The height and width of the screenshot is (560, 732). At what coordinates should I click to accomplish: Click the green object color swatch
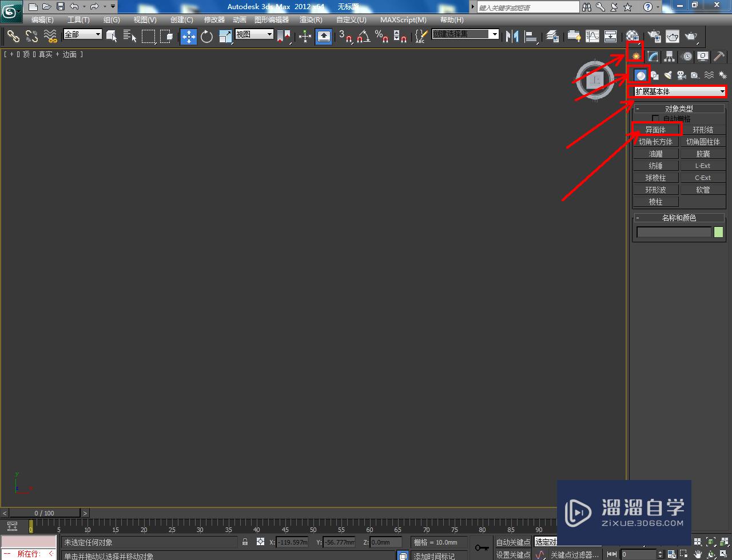click(718, 232)
